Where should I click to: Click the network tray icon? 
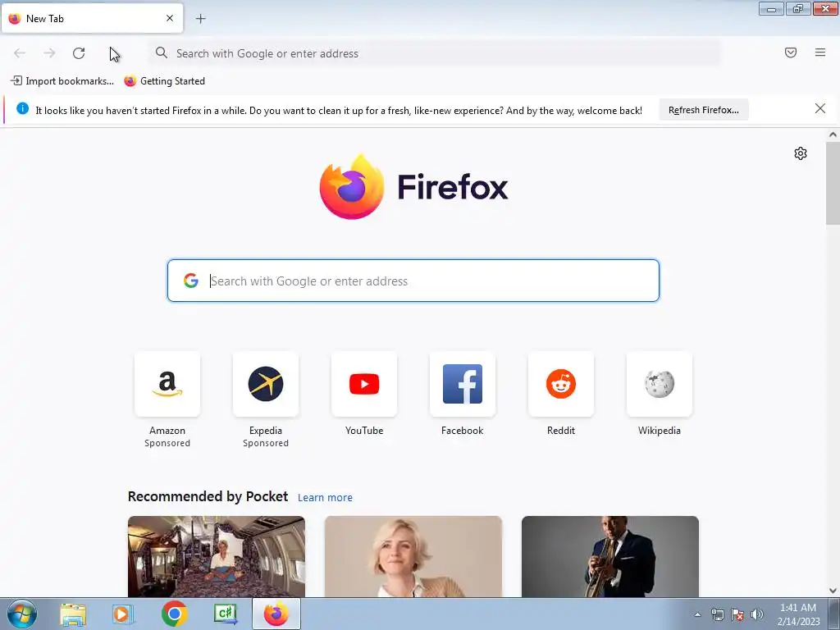coord(717,614)
